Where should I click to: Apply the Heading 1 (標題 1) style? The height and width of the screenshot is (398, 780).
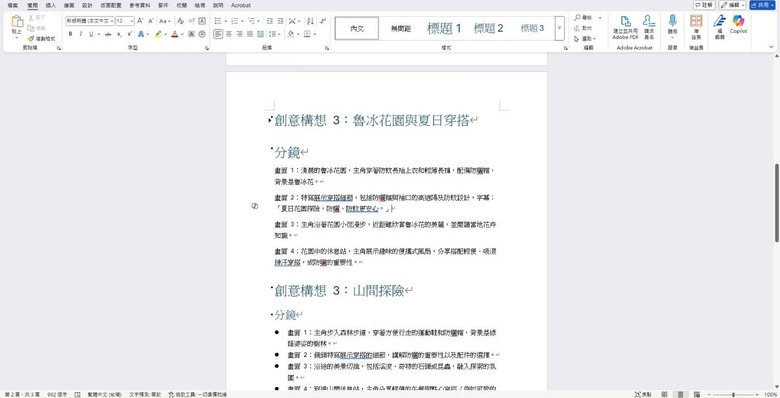(444, 28)
